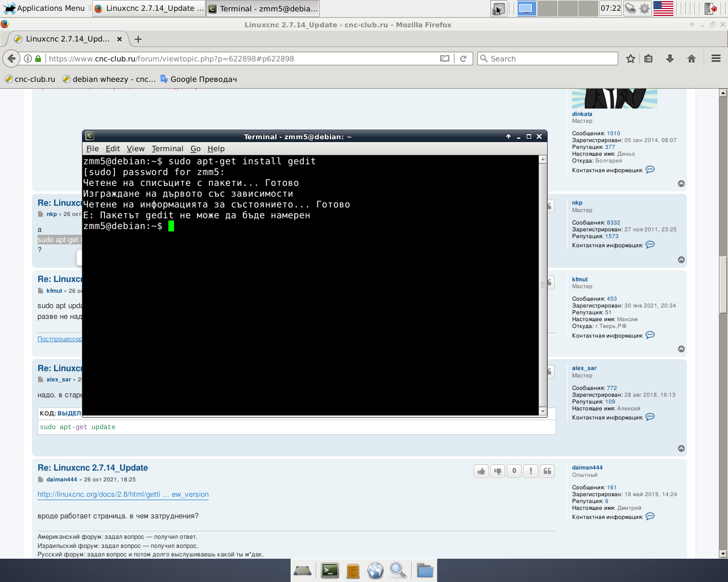This screenshot has height=582, width=728.
Task: Open the Edit menu in the Terminal window
Action: [113, 149]
